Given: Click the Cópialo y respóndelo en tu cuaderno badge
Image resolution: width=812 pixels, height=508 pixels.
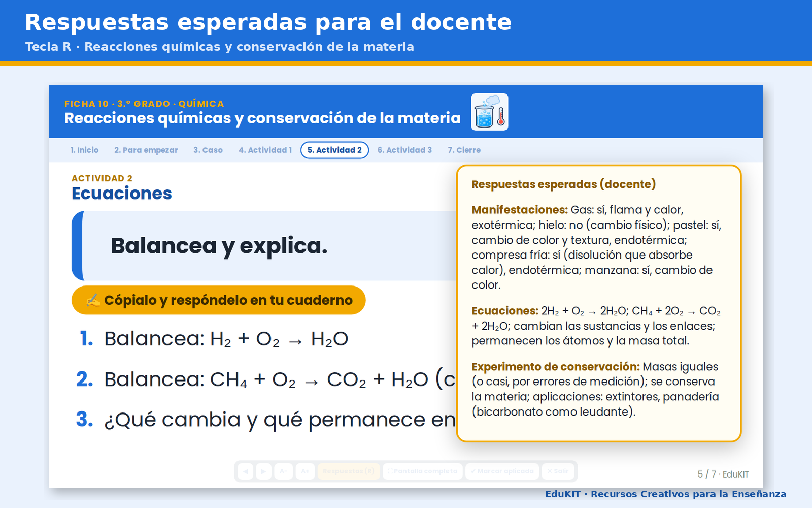Looking at the screenshot, I should pos(219,300).
